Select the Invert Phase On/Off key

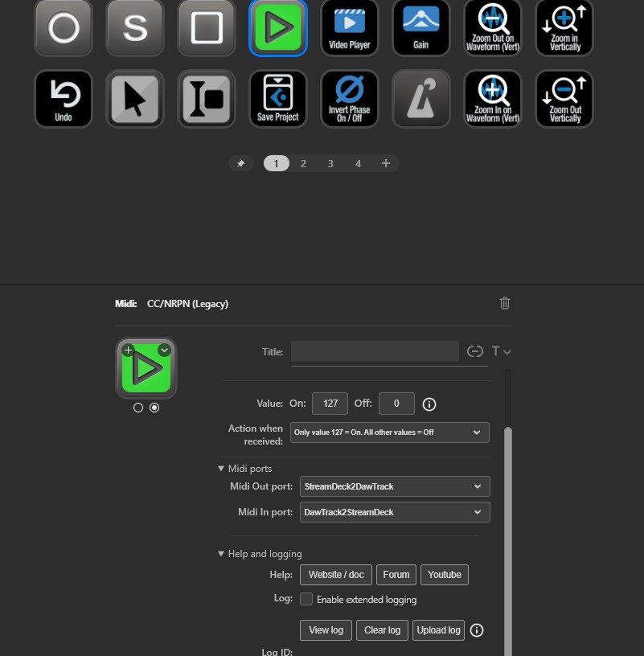click(350, 99)
